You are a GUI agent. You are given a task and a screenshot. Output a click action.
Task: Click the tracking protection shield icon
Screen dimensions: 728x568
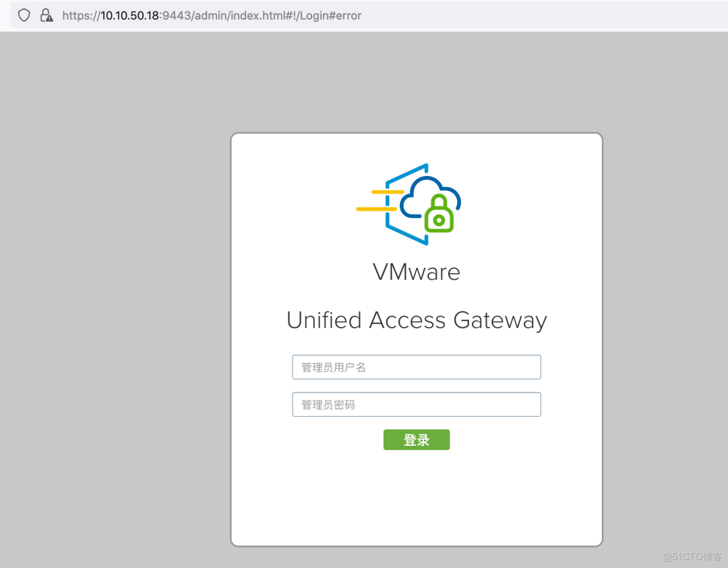pos(24,15)
